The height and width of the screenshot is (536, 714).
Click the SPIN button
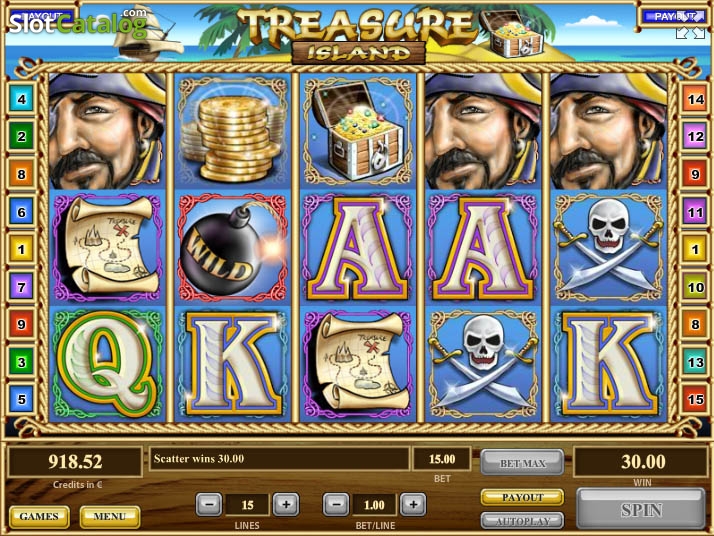point(641,509)
